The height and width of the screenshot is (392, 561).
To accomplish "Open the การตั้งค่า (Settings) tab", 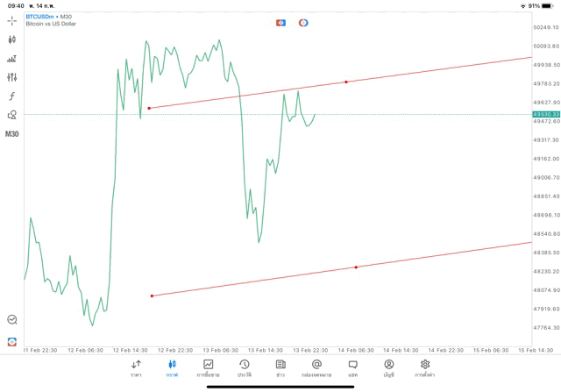I will coord(425,368).
